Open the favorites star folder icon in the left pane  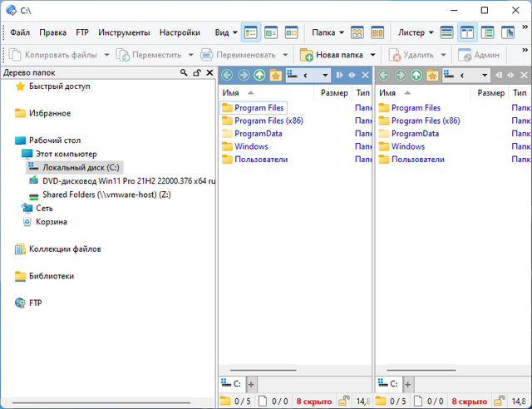pos(275,75)
